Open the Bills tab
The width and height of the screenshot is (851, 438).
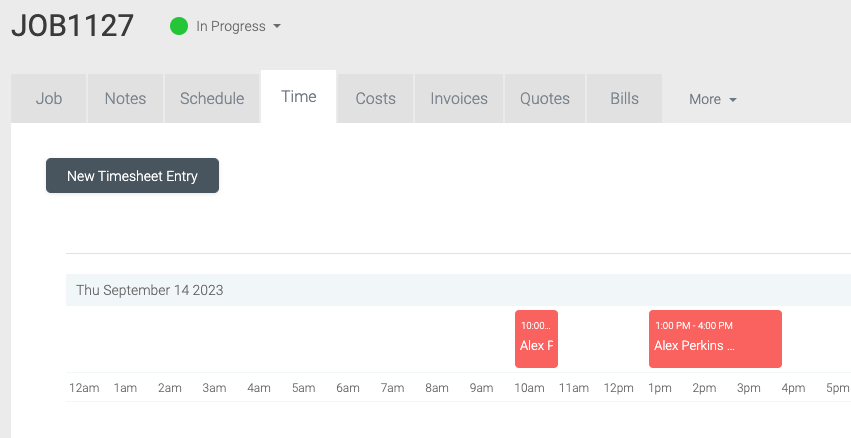pyautogui.click(x=624, y=98)
